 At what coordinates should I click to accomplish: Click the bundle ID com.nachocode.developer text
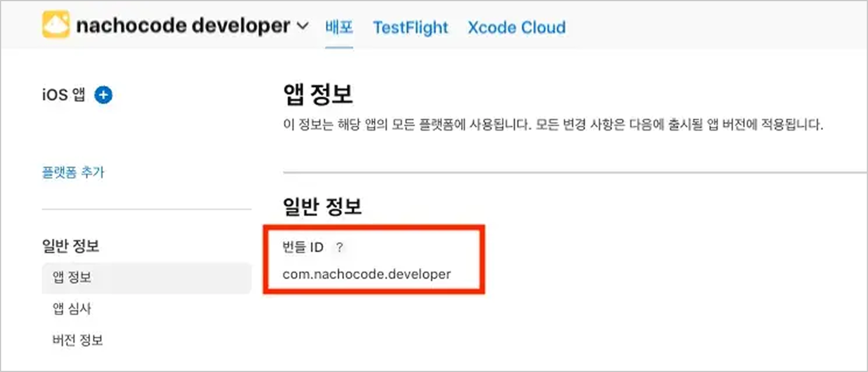click(366, 274)
